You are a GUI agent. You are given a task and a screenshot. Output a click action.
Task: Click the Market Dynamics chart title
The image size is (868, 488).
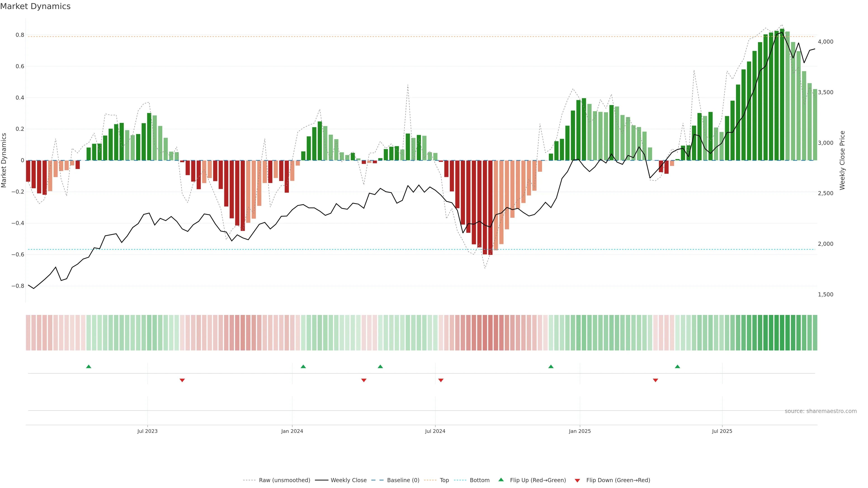click(x=35, y=6)
